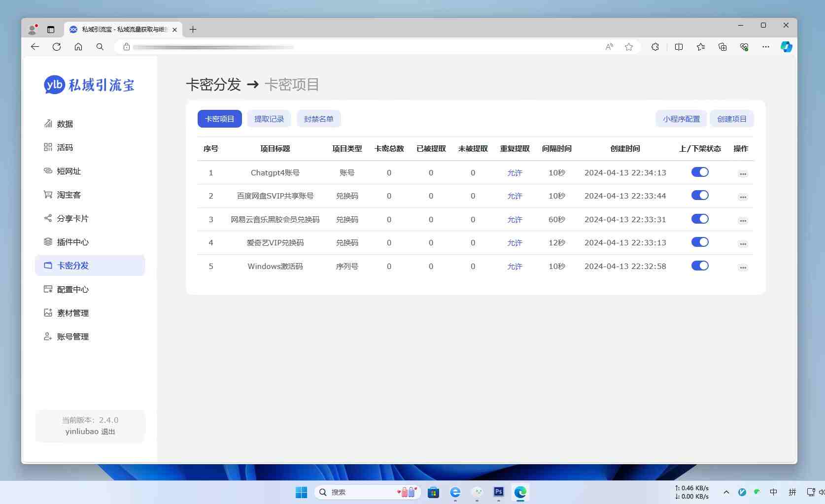Open 账号管理 account management
825x504 pixels.
click(x=72, y=336)
